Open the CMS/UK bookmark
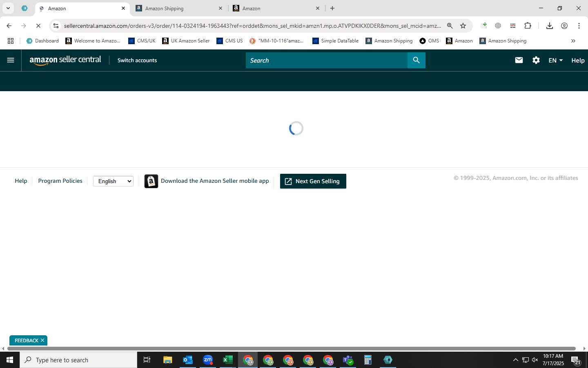588x368 pixels. 142,41
